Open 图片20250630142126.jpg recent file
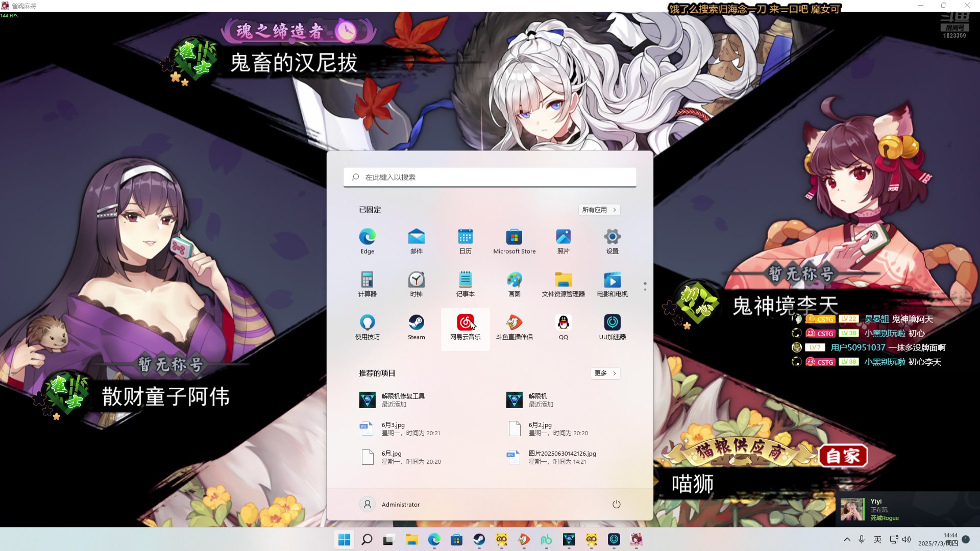 pyautogui.click(x=551, y=457)
